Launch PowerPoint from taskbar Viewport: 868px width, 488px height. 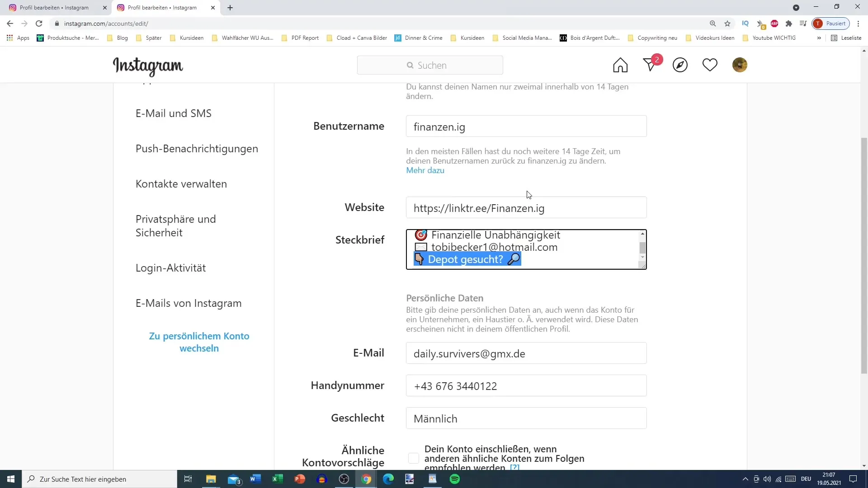click(300, 479)
